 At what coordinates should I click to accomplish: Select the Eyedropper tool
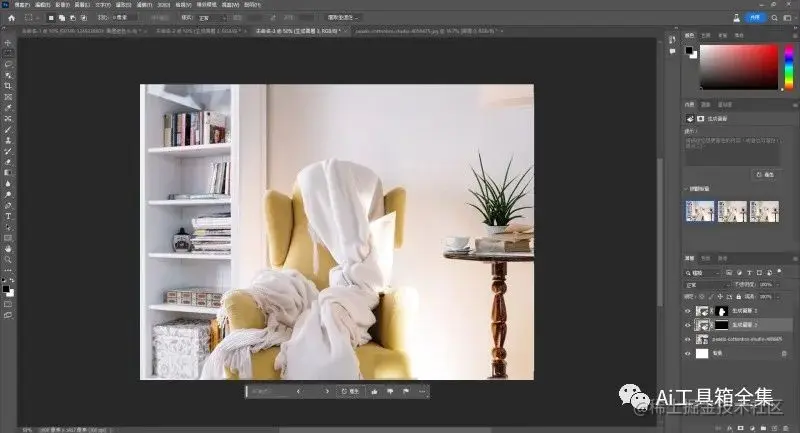coord(8,108)
